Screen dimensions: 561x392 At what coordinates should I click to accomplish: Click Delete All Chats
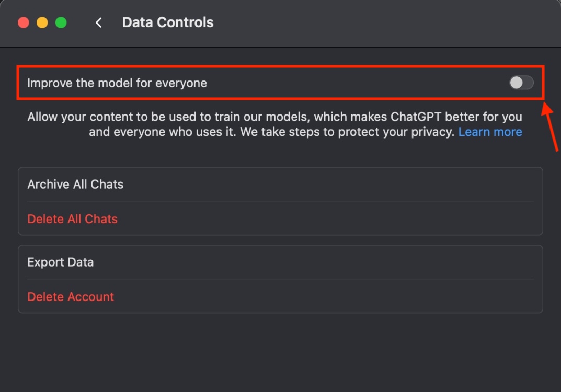point(72,219)
